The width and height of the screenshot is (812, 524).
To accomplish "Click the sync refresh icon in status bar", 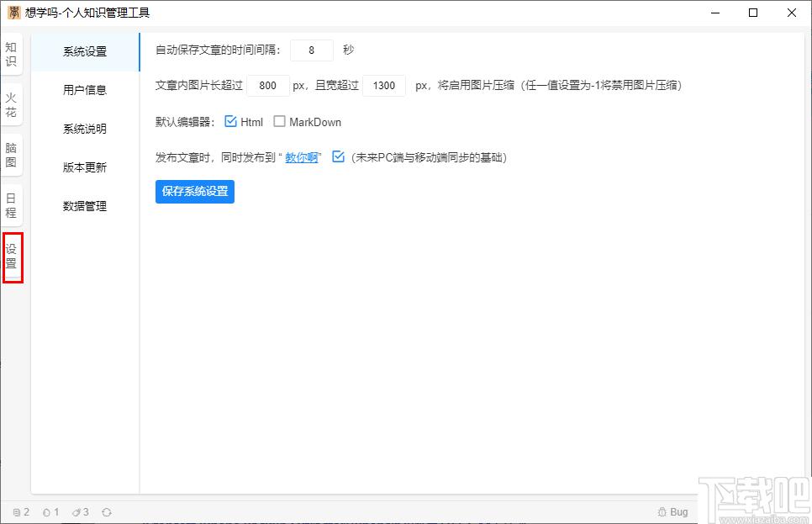I will click(x=107, y=512).
